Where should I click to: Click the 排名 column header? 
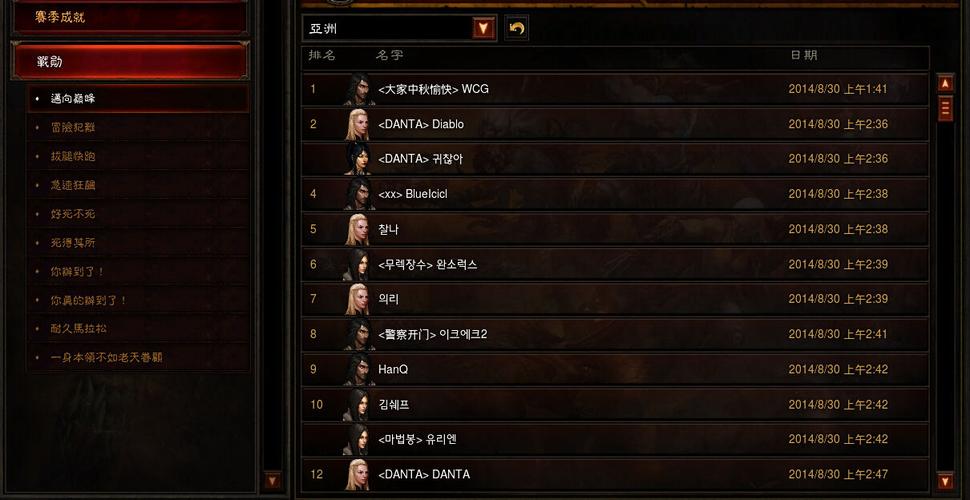[322, 55]
